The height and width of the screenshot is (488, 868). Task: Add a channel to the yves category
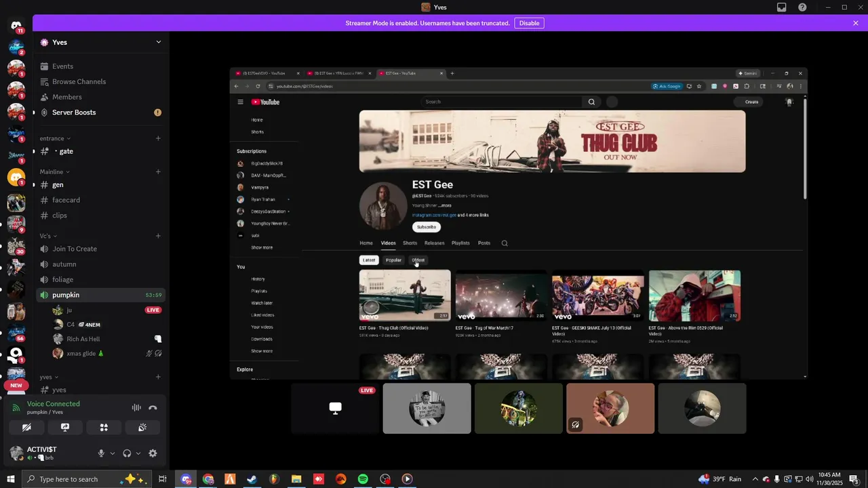(158, 377)
